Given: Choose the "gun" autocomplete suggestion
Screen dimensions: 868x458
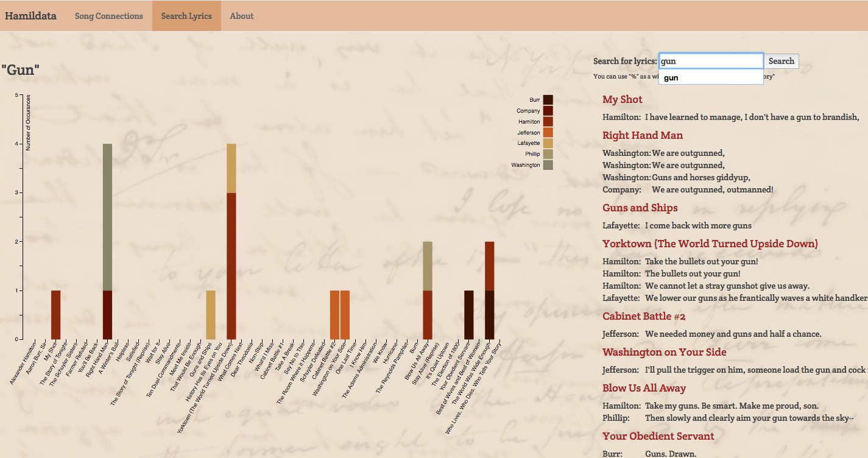Looking at the screenshot, I should click(x=711, y=77).
